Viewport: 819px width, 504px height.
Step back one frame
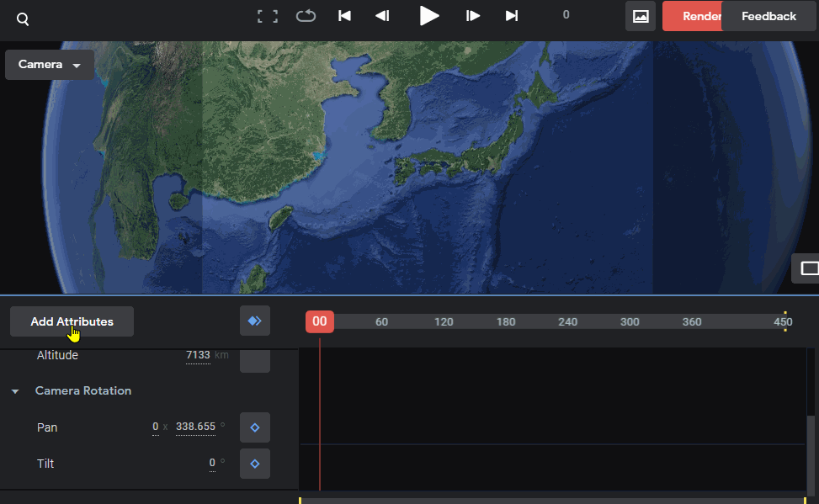click(x=382, y=16)
